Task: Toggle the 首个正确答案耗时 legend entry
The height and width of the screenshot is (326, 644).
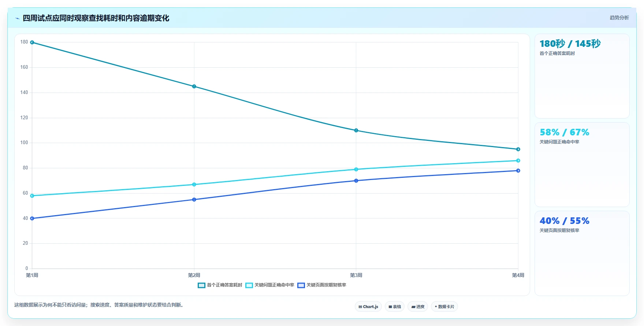Action: click(x=220, y=285)
